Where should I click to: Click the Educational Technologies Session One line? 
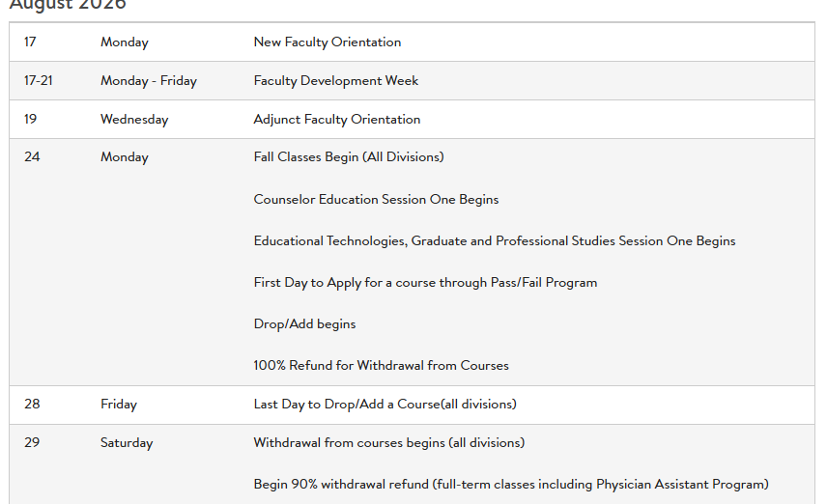click(495, 241)
